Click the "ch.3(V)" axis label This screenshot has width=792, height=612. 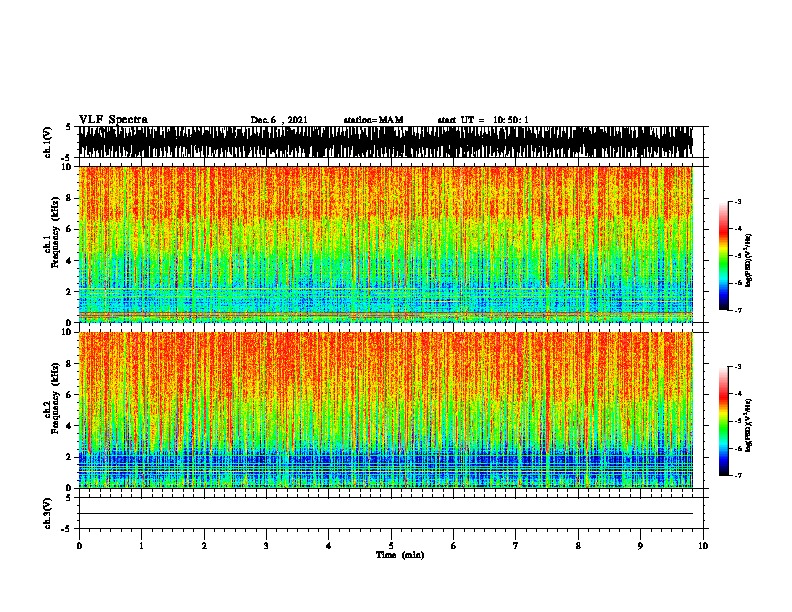[48, 513]
